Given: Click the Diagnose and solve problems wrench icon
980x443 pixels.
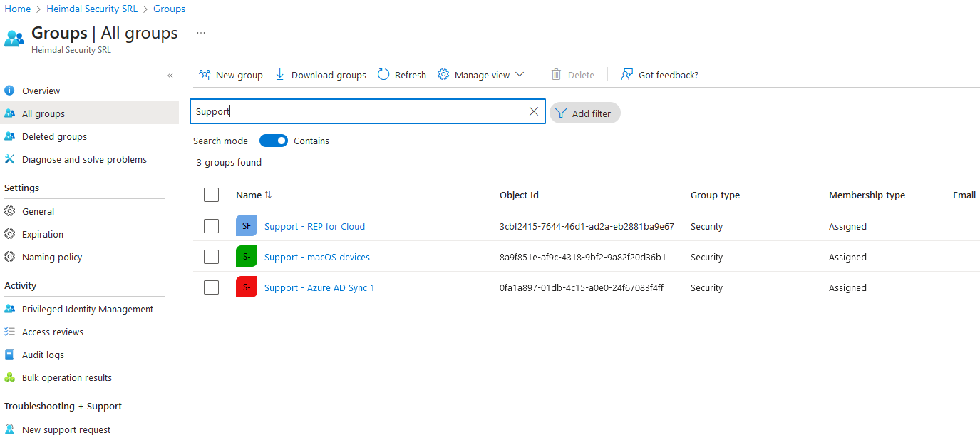Looking at the screenshot, I should [9, 159].
